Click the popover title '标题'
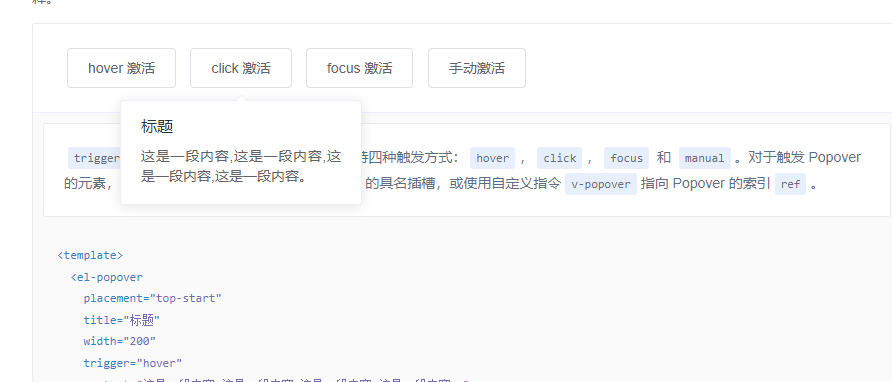This screenshot has width=892, height=382. point(157,127)
